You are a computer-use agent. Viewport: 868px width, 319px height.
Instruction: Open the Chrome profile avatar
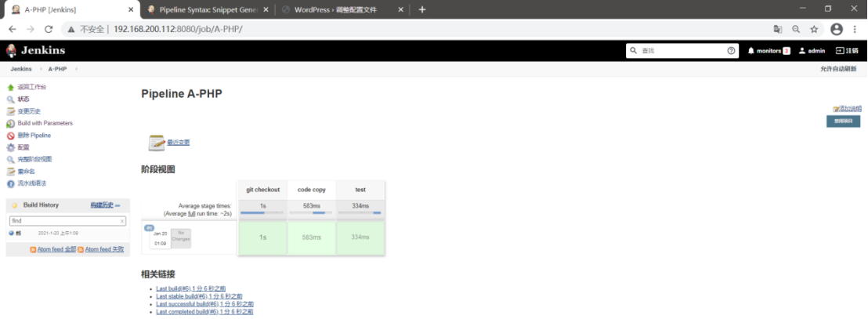click(x=837, y=29)
